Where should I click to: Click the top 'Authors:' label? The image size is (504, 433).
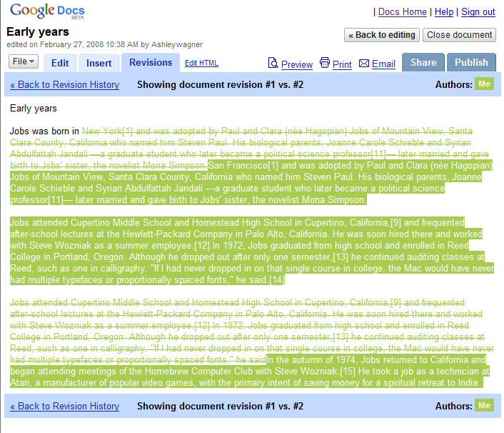[453, 84]
